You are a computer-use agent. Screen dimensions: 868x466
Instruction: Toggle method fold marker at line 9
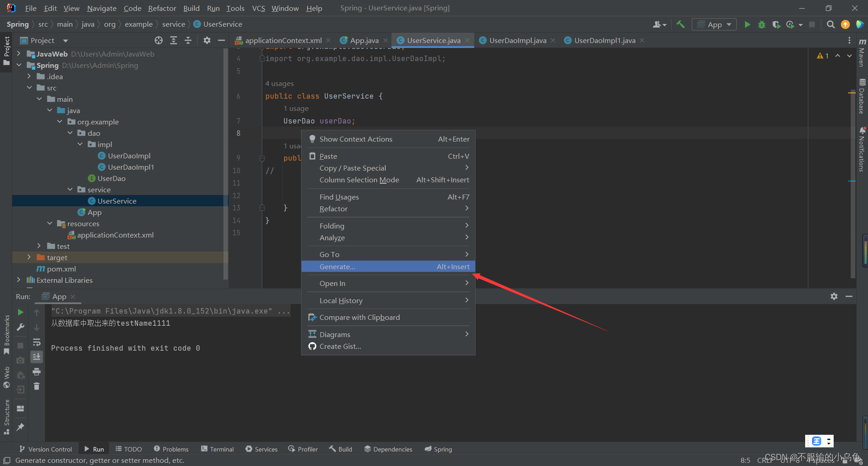pyautogui.click(x=262, y=158)
